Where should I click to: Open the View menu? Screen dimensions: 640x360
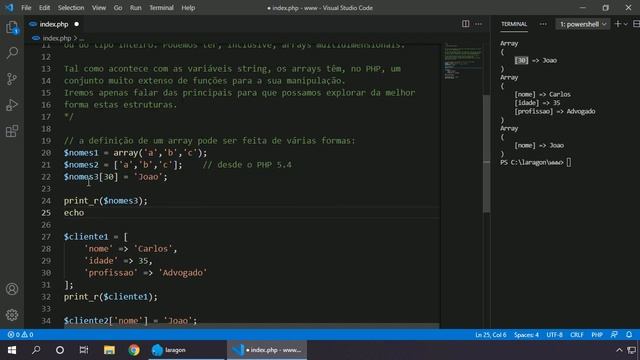coord(99,8)
